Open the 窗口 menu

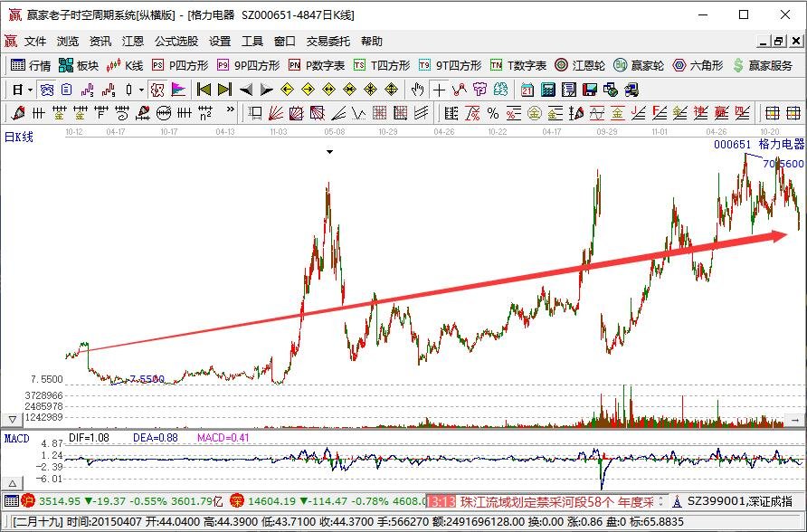[x=285, y=41]
